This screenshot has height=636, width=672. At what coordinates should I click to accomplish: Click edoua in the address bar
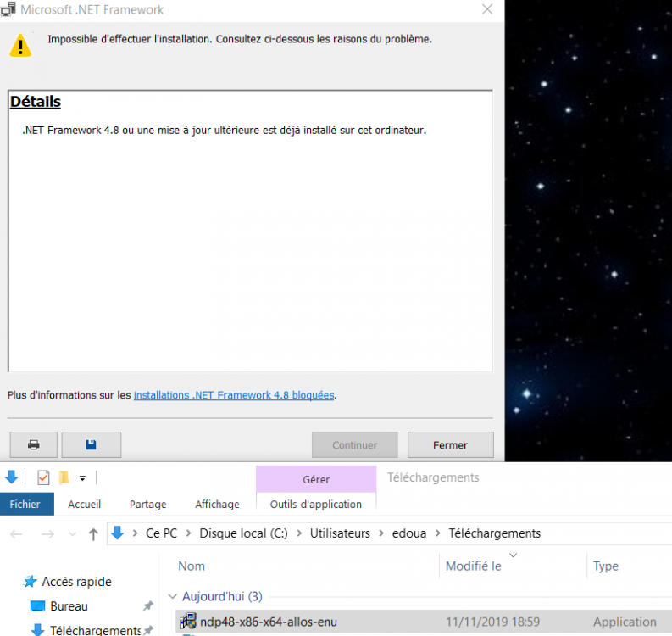click(x=409, y=533)
